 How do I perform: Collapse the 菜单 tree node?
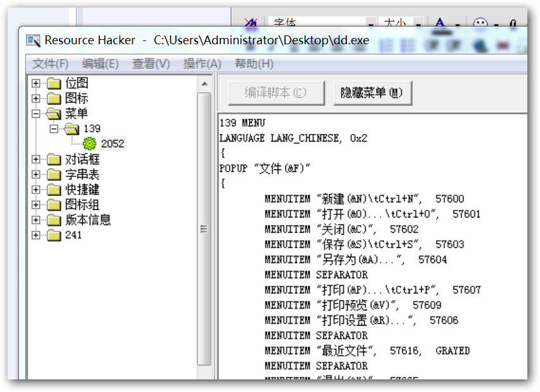pos(36,113)
